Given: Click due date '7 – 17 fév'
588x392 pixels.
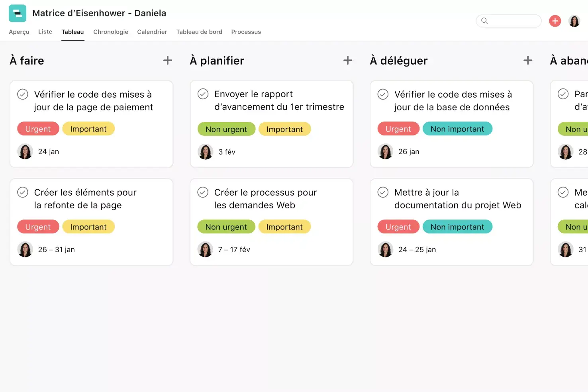Looking at the screenshot, I should [x=234, y=249].
